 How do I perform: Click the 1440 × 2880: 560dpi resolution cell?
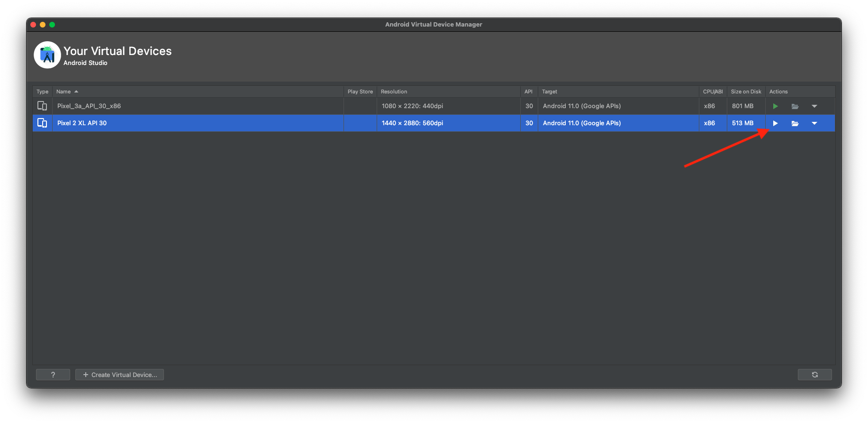click(x=448, y=123)
